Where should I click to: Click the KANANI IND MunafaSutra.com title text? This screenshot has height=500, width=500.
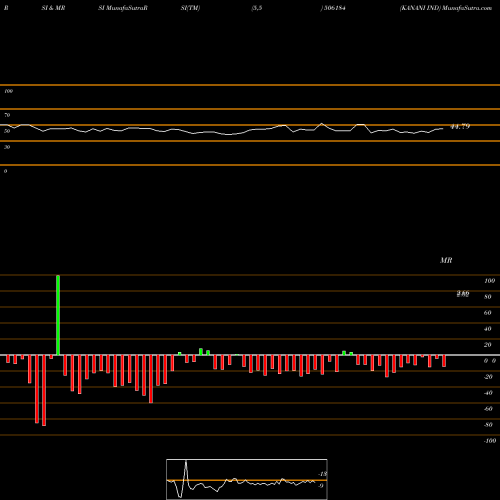click(446, 8)
